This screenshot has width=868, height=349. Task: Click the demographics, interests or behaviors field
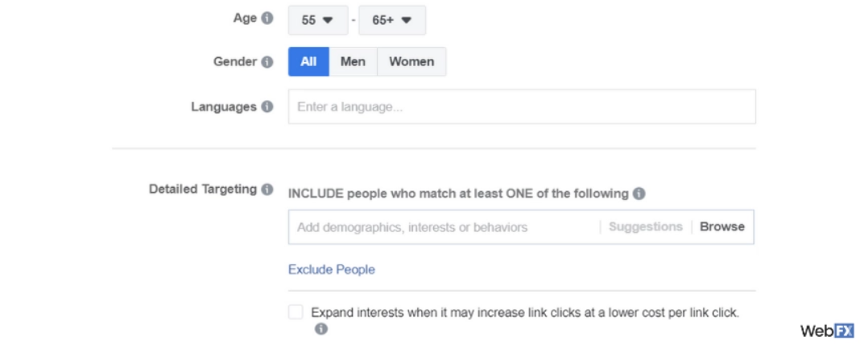(x=443, y=226)
